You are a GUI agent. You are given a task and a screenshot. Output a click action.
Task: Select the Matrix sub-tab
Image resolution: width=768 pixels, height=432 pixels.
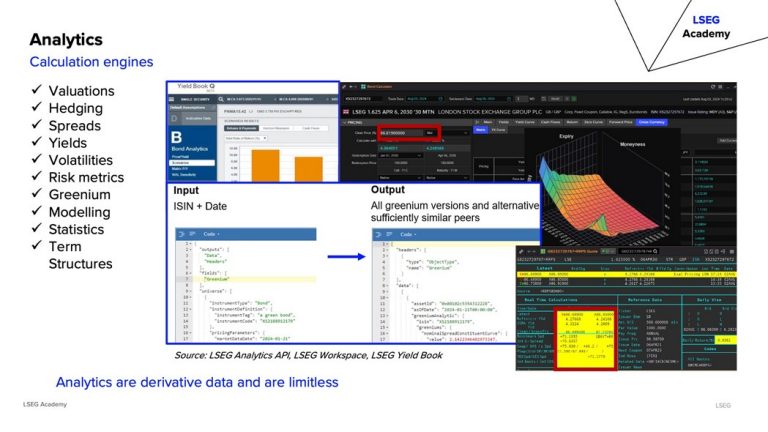tap(480, 130)
